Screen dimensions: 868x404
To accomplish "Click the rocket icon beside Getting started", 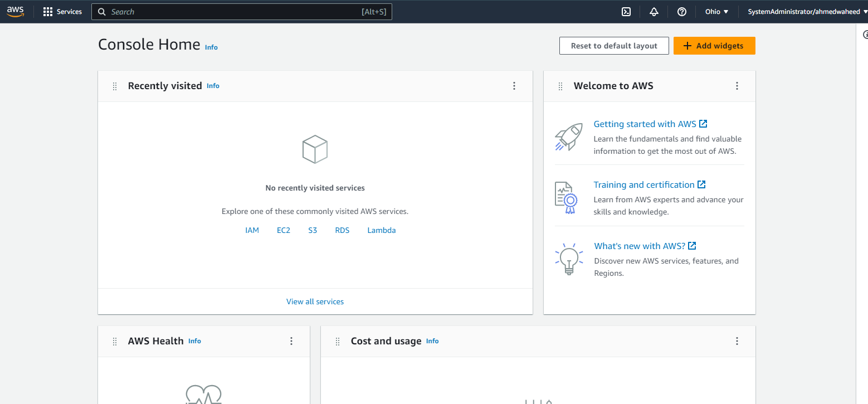I will click(568, 137).
